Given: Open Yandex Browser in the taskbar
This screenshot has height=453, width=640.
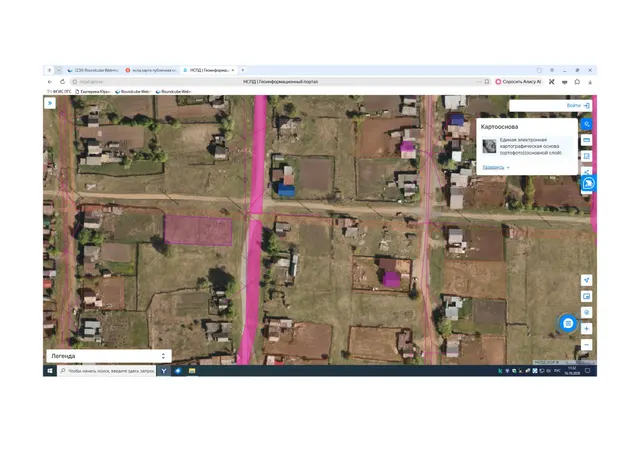Looking at the screenshot, I should (164, 371).
